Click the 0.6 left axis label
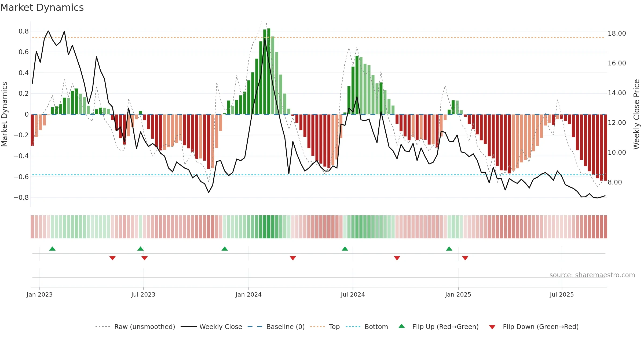 click(x=24, y=52)
